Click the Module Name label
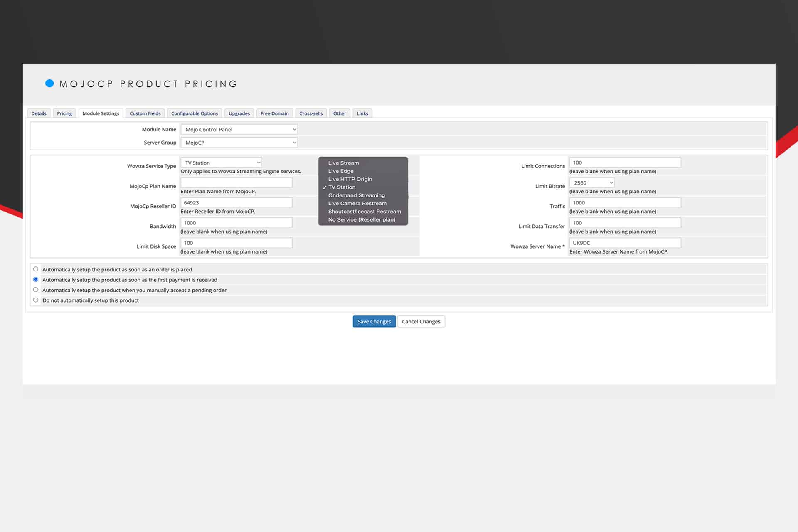798x532 pixels. pos(159,129)
